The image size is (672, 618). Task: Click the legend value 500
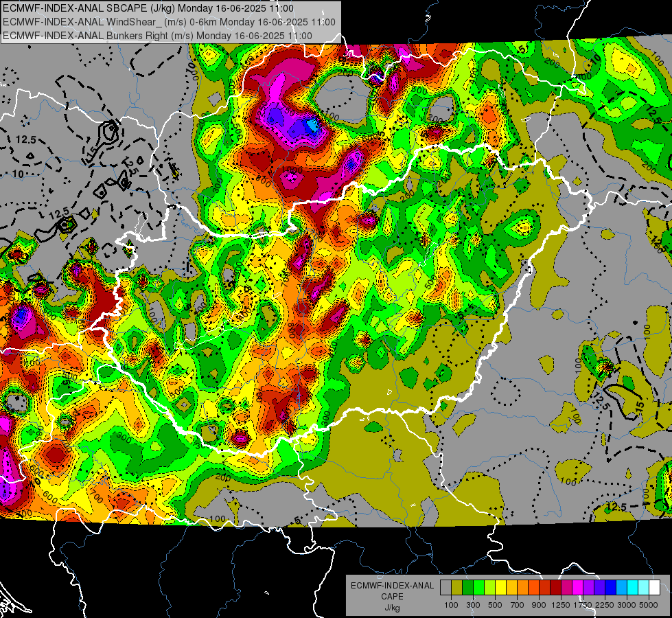pyautogui.click(x=495, y=605)
